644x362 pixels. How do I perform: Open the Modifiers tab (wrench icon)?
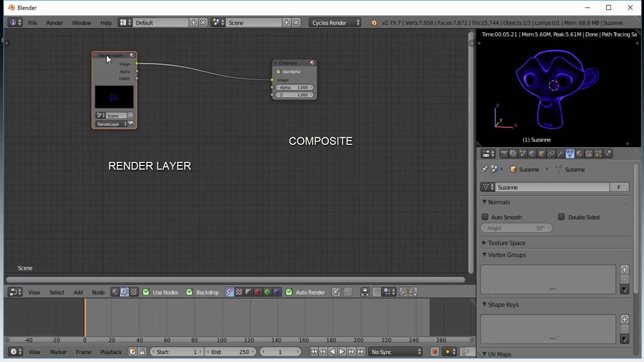point(560,154)
